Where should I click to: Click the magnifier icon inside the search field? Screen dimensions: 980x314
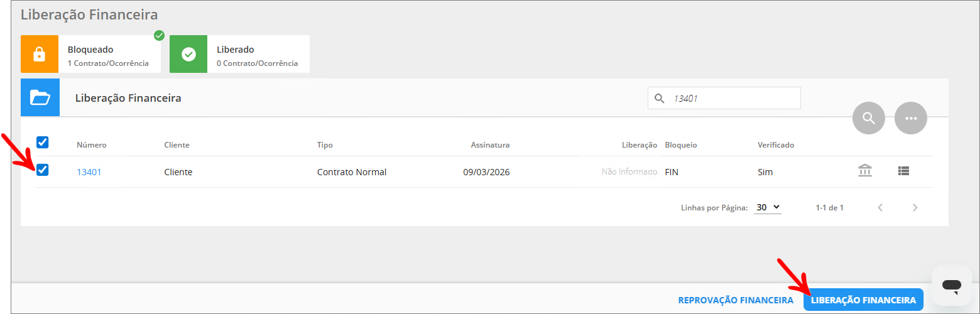(x=660, y=99)
